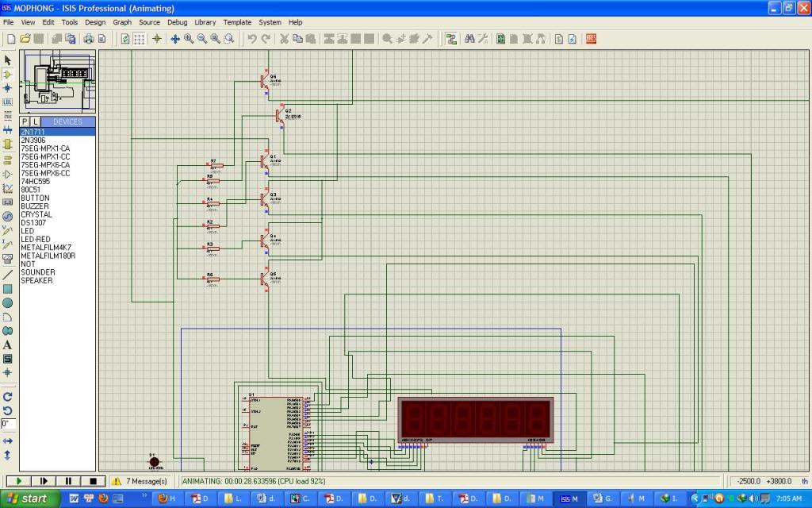Open the Debug menu
Viewport: 812px width, 508px height.
pos(177,22)
